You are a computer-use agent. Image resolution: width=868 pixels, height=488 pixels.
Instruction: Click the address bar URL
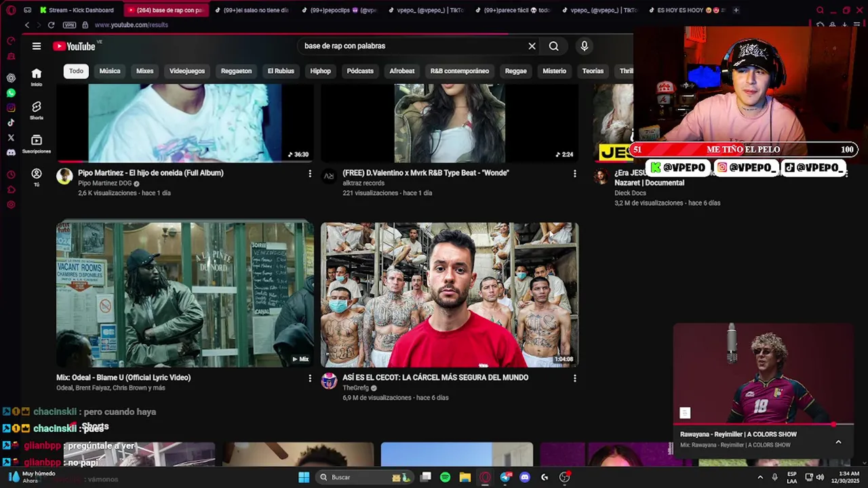132,25
